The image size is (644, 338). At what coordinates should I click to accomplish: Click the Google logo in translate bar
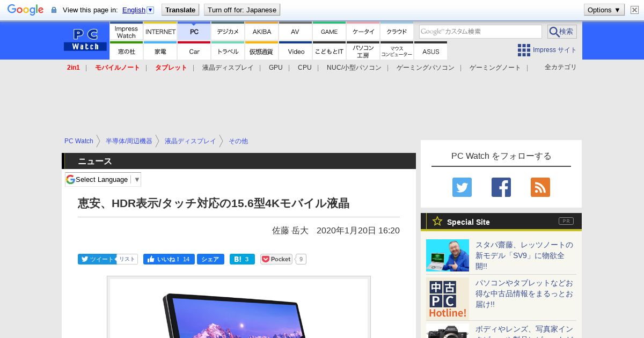[x=25, y=10]
